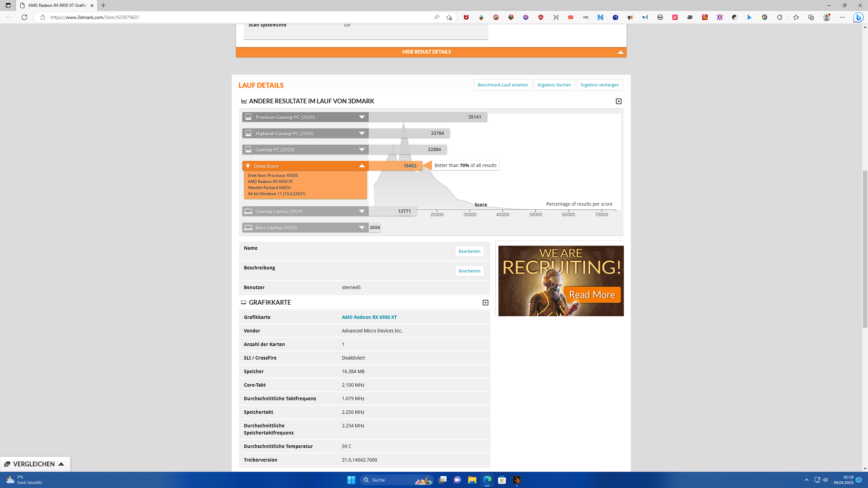Open a new browser tab
This screenshot has height=488, width=868.
click(x=103, y=5)
